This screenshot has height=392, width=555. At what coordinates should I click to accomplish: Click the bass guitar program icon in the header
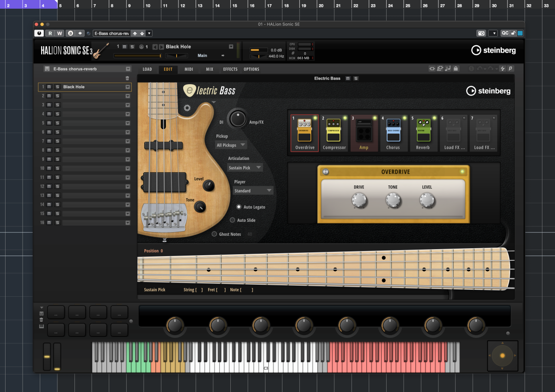pos(100,51)
